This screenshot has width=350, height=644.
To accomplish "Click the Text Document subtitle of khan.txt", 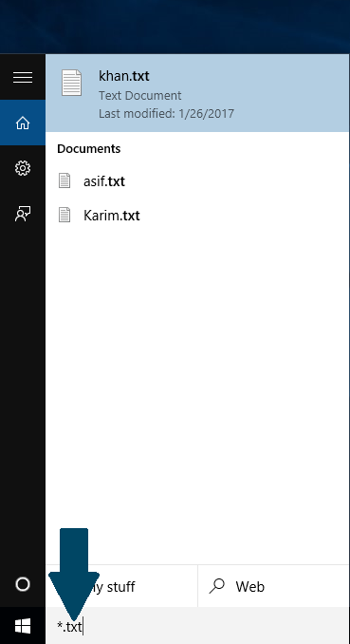I will tap(140, 96).
